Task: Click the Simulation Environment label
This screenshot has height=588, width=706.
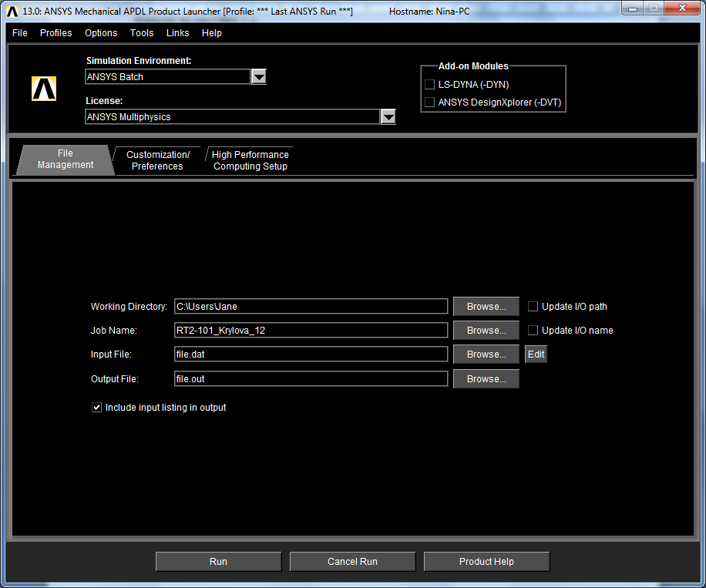Action: pos(139,61)
